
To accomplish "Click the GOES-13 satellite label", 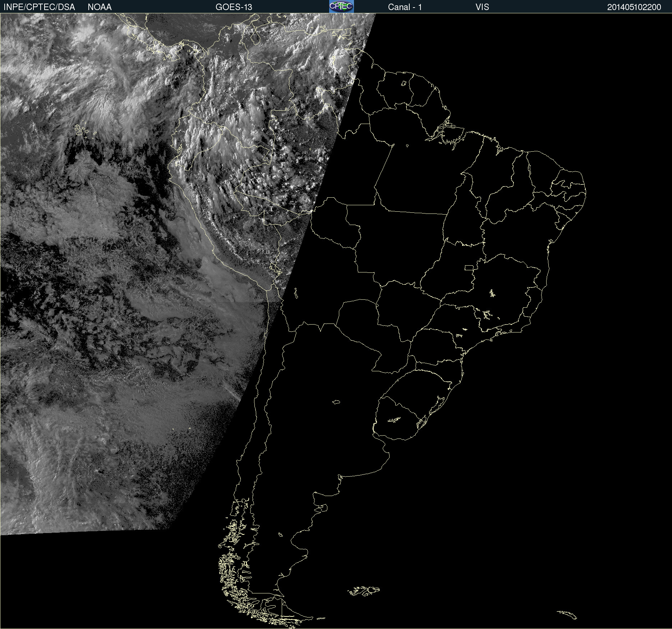I will click(x=234, y=7).
